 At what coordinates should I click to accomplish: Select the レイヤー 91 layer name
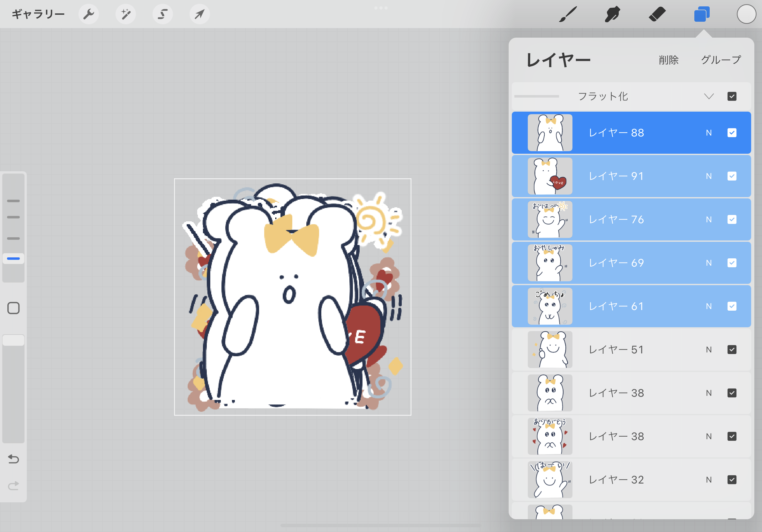tap(616, 176)
